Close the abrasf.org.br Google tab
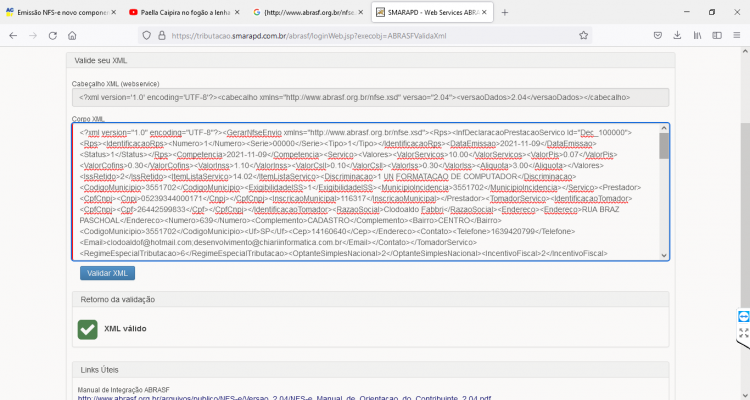The height and width of the screenshot is (400, 750). (x=360, y=12)
